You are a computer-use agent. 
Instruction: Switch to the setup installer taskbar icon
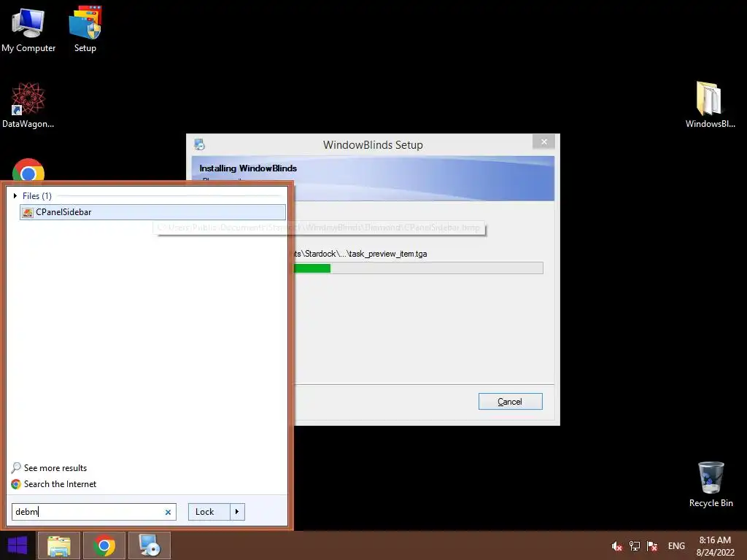(x=150, y=545)
